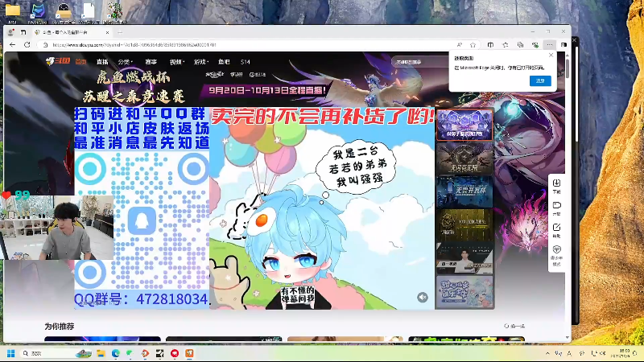Open the Edge profile avatar icon
This screenshot has height=362, width=644.
click(x=11, y=32)
